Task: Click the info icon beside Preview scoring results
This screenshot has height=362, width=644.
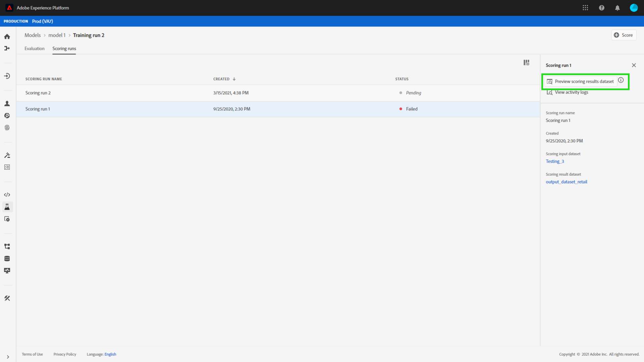Action: click(621, 80)
